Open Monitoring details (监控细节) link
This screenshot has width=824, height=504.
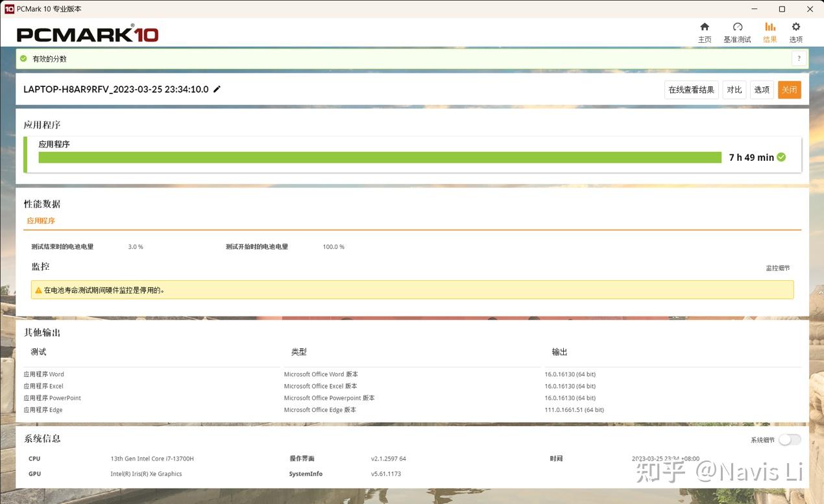pos(778,268)
